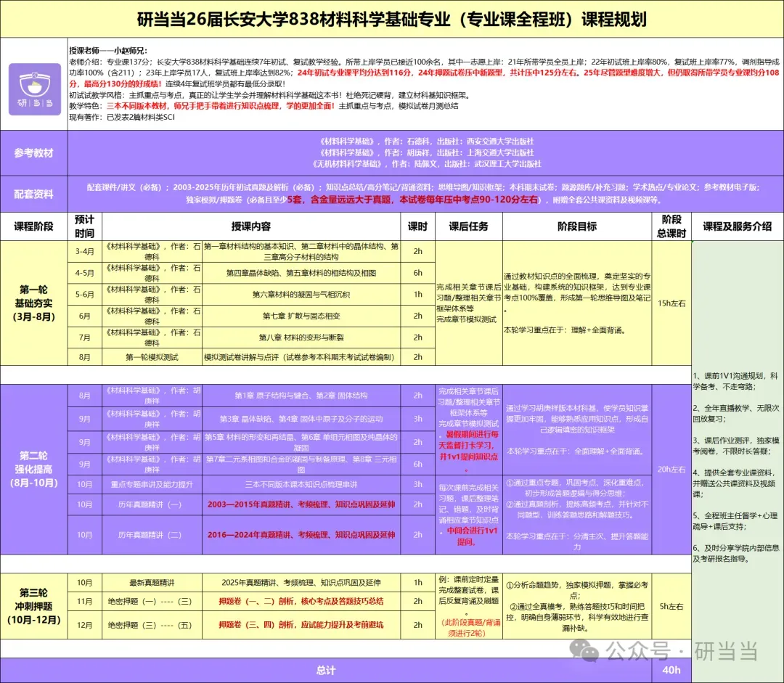Click the '绝密押题（一）----（三）' cell
Image resolution: width=784 pixels, height=683 pixels.
pyautogui.click(x=152, y=602)
